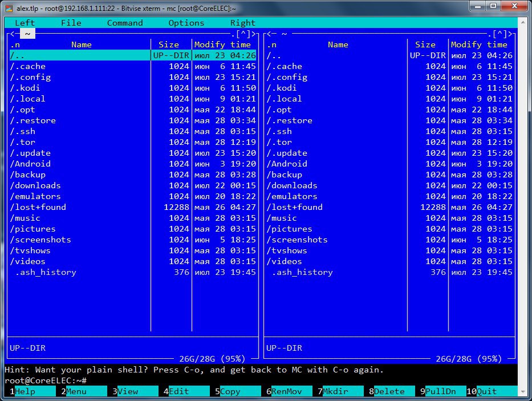Select /.local in left panel

click(133, 99)
